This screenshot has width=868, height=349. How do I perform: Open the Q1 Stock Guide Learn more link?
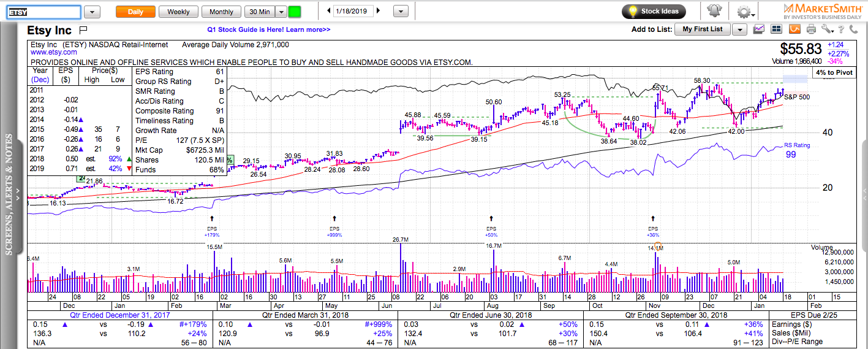click(x=268, y=29)
